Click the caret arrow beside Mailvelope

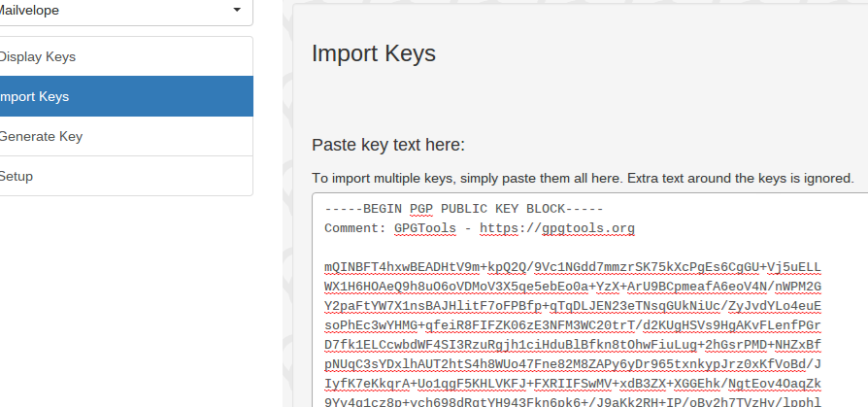click(237, 10)
